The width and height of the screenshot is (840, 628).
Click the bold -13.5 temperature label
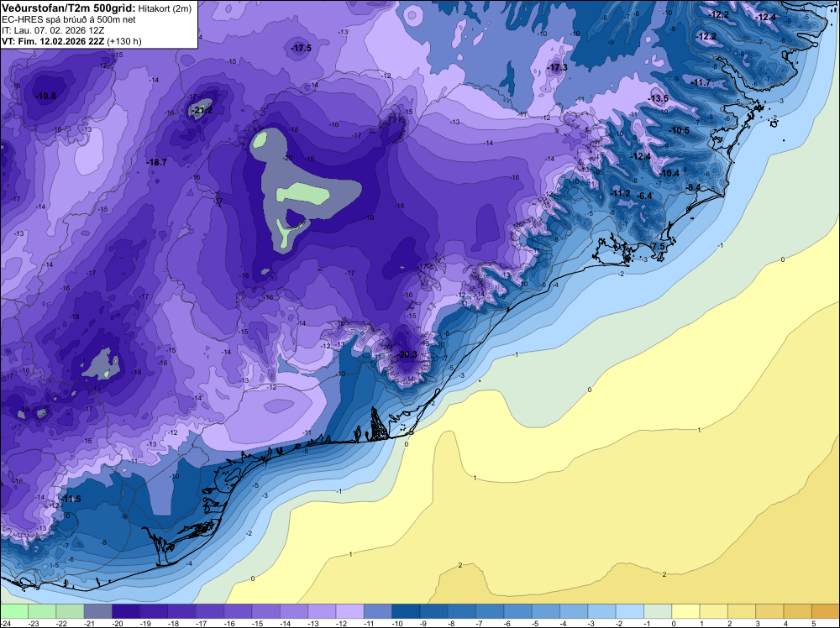[x=659, y=98]
